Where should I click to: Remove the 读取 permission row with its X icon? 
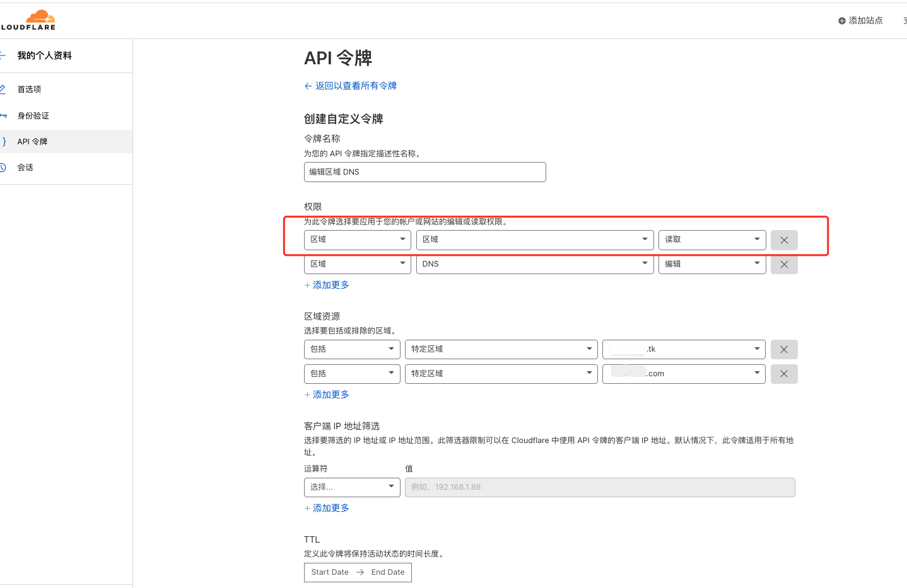tap(784, 240)
